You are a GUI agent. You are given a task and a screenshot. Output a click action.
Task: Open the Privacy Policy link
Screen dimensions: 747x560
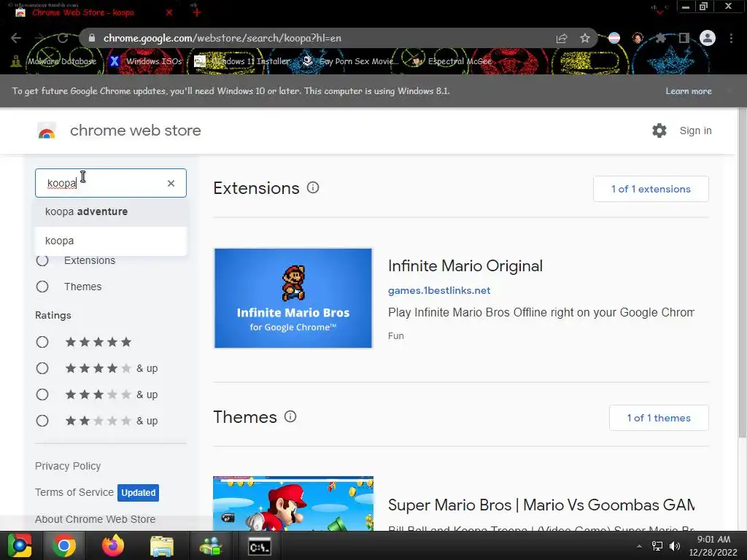(68, 466)
